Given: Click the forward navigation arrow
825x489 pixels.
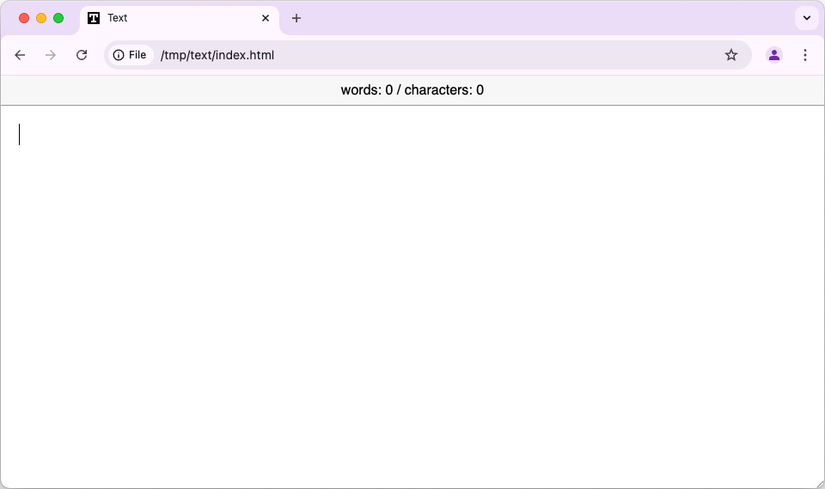Looking at the screenshot, I should coord(51,55).
